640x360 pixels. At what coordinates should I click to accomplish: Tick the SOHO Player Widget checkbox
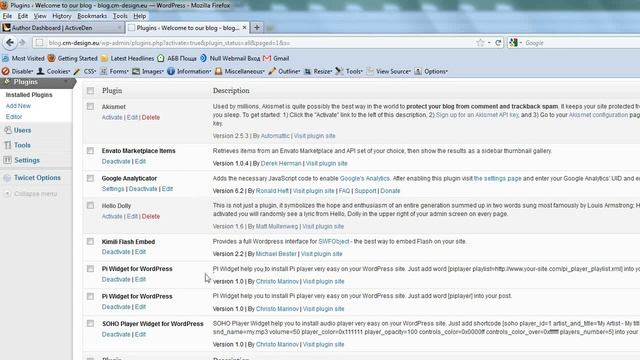90,323
